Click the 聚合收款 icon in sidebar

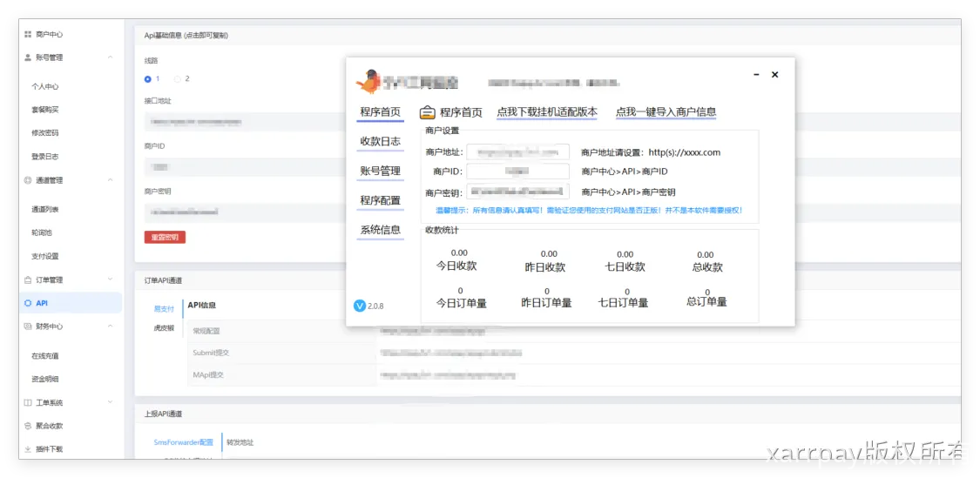[28, 426]
